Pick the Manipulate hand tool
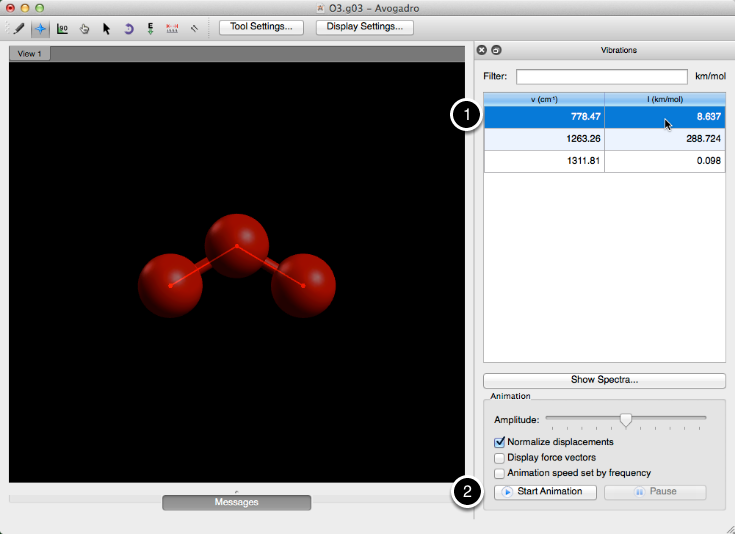Screen dimensions: 735x534 click(x=85, y=28)
